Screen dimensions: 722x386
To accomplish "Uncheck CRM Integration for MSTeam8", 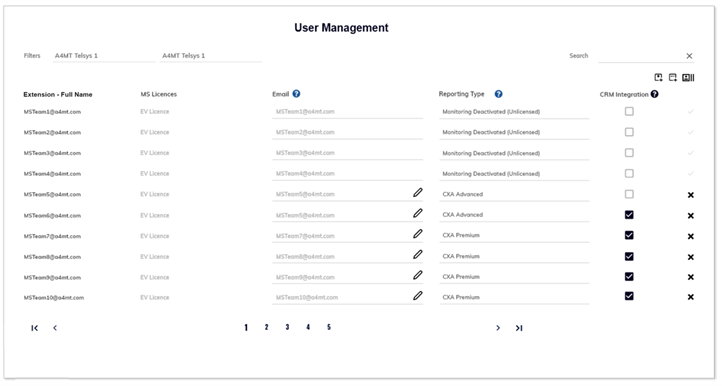I will [x=629, y=256].
